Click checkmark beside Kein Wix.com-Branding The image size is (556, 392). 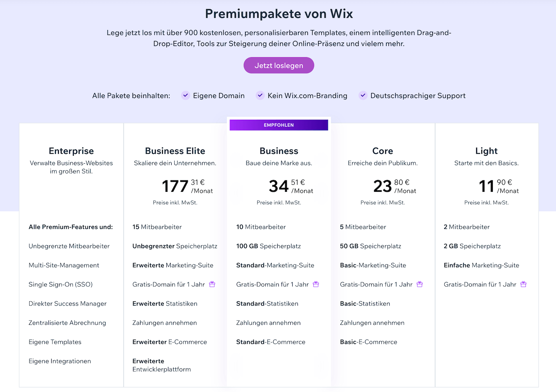260,95
